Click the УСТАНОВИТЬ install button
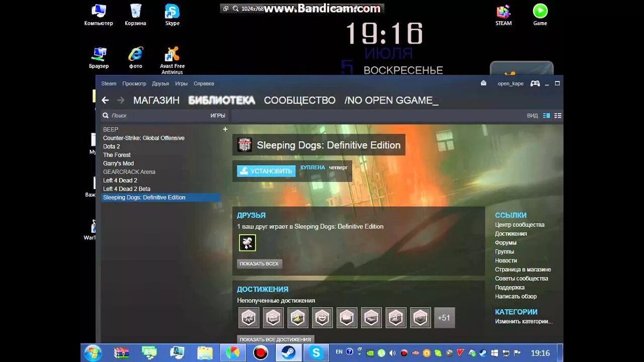The image size is (644, 362). (266, 171)
